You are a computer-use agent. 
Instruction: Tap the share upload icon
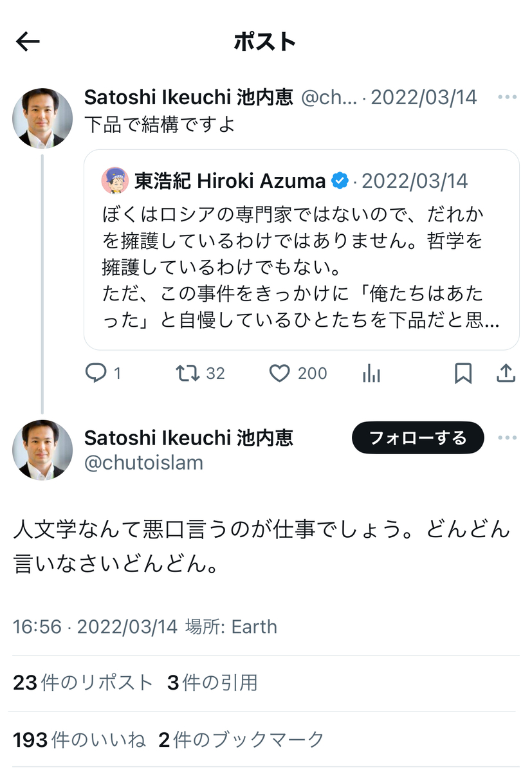(x=506, y=373)
